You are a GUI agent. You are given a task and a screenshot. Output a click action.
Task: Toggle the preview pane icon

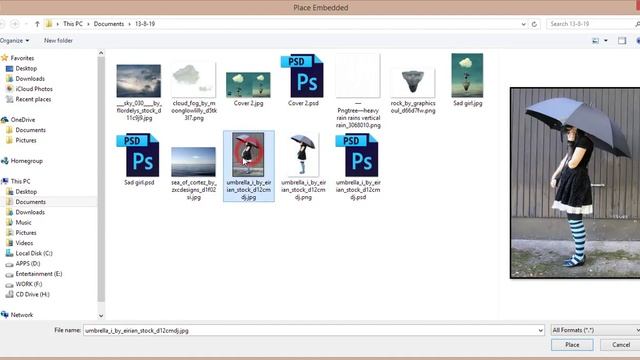[622, 40]
